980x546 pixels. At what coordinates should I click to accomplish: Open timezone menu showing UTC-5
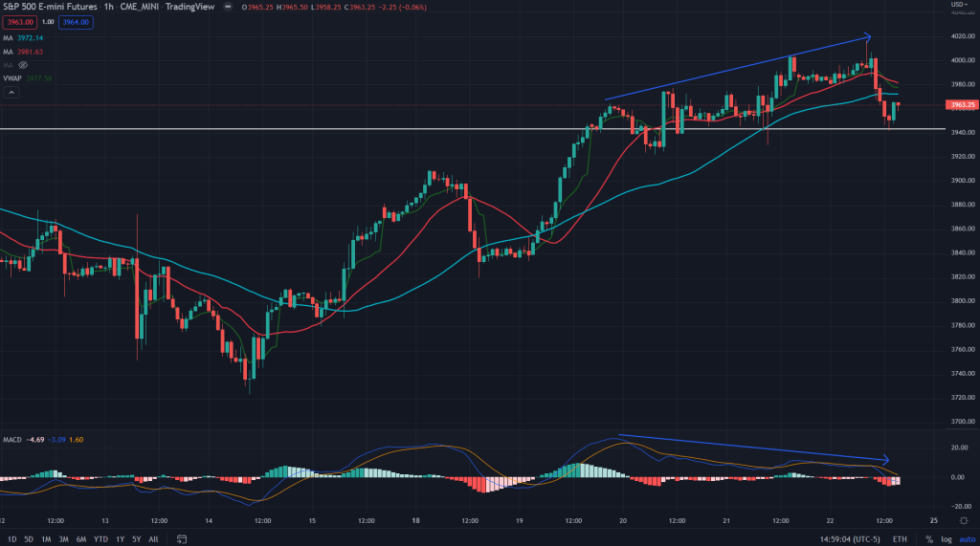pyautogui.click(x=856, y=539)
